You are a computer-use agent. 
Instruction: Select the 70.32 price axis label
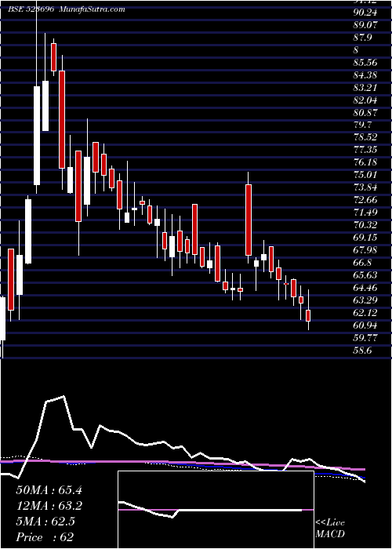click(365, 225)
